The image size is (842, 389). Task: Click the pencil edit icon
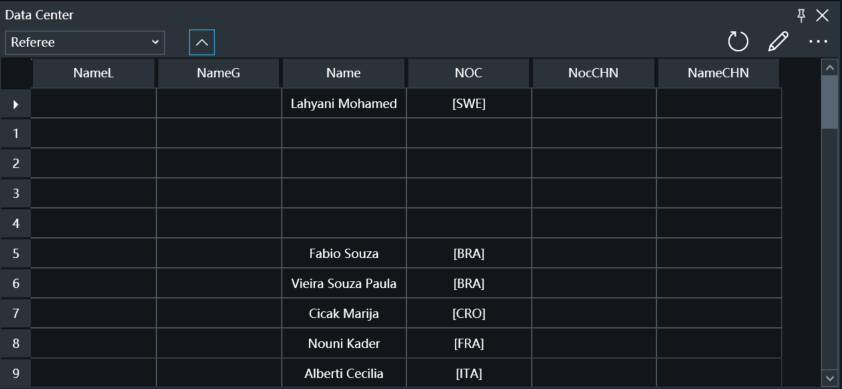[x=778, y=41]
